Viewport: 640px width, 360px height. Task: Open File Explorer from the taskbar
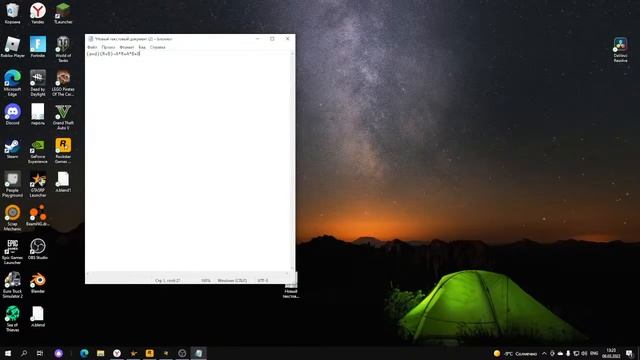[x=100, y=353]
